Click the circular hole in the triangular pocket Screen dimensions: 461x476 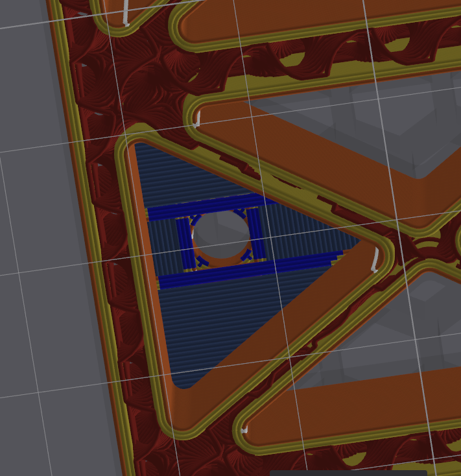pyautogui.click(x=220, y=234)
